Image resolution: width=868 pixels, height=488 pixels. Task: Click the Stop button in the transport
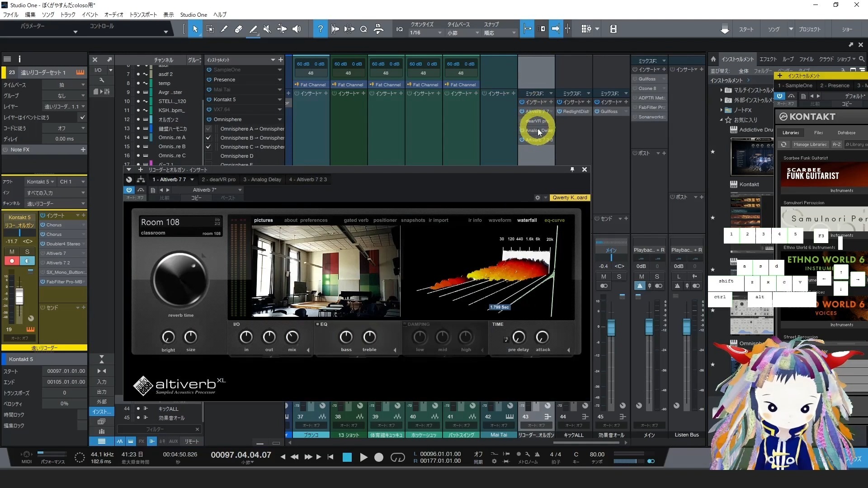point(347,457)
